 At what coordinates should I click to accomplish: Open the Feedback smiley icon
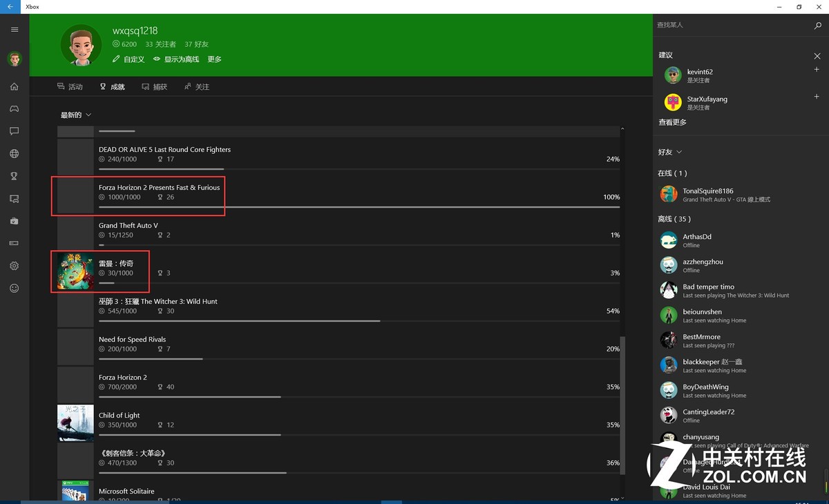click(15, 288)
